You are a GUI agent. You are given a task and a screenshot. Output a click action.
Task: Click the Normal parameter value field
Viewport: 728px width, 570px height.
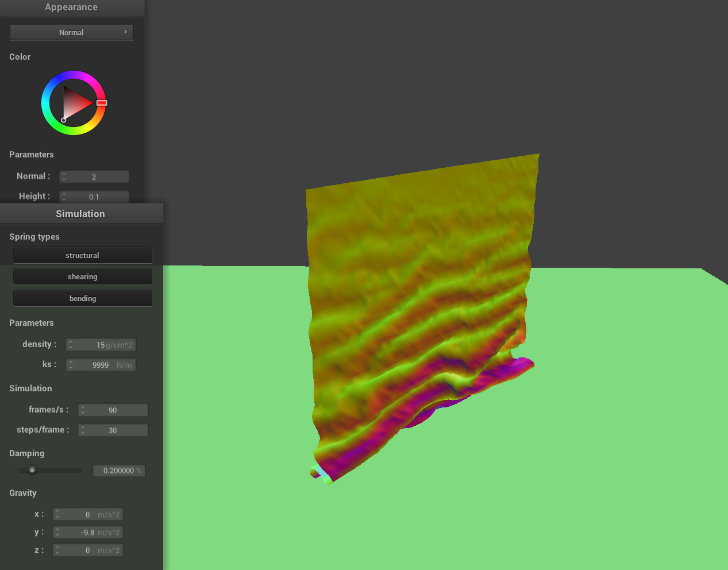coord(94,177)
